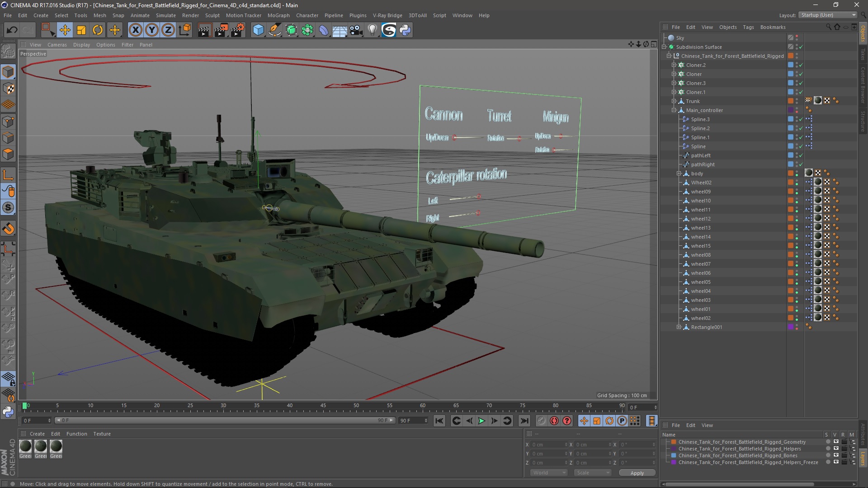
Task: Open material manager Texture menu
Action: (102, 434)
